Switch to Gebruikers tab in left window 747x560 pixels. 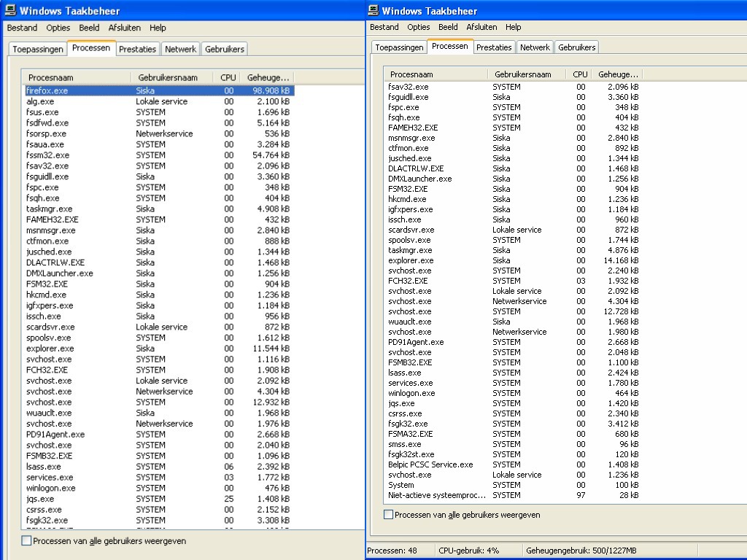click(225, 49)
